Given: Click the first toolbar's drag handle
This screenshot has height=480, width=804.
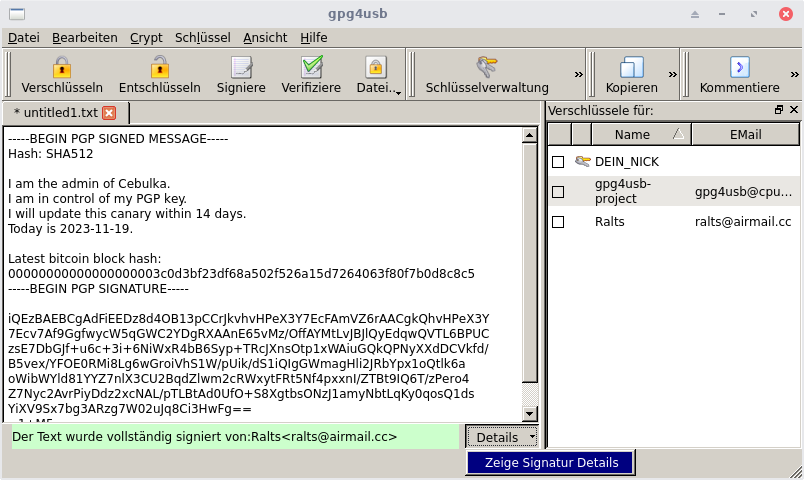Looking at the screenshot, I should click(8, 75).
